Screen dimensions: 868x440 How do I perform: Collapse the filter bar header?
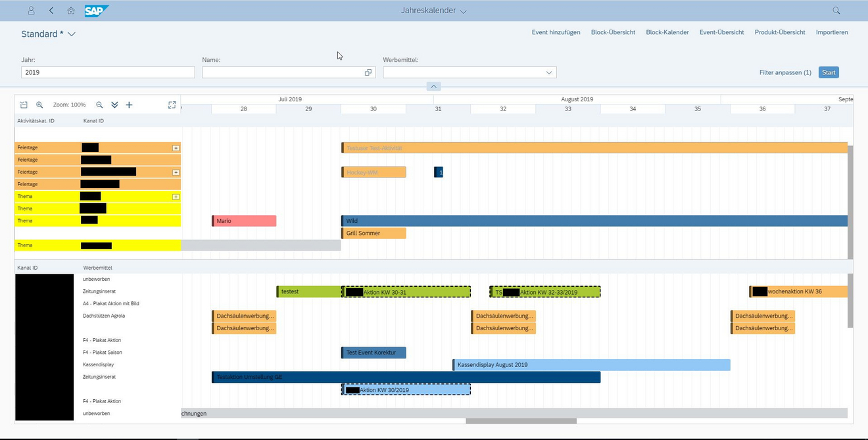pyautogui.click(x=433, y=86)
